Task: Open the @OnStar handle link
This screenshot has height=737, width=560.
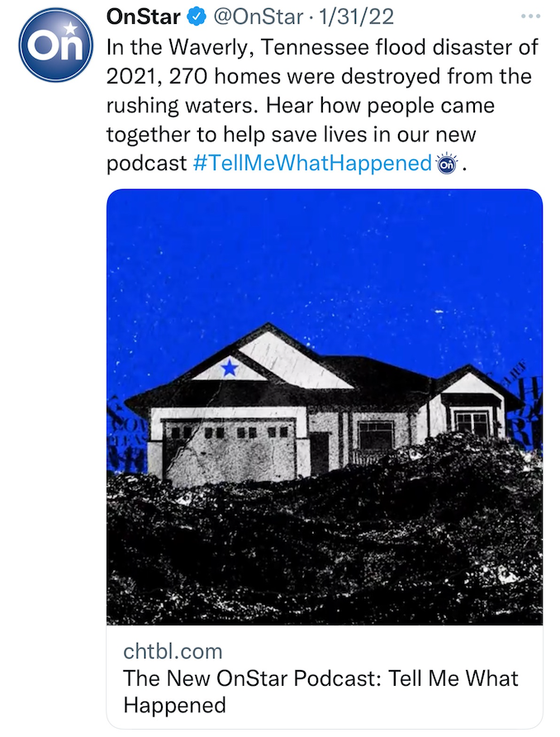Action: 257,17
